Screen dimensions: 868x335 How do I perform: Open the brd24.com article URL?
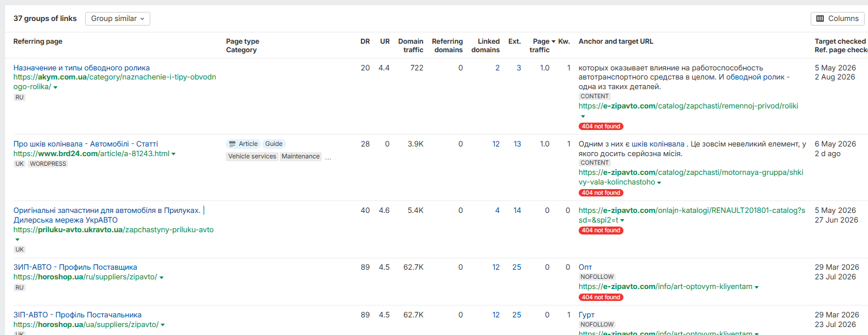[91, 154]
